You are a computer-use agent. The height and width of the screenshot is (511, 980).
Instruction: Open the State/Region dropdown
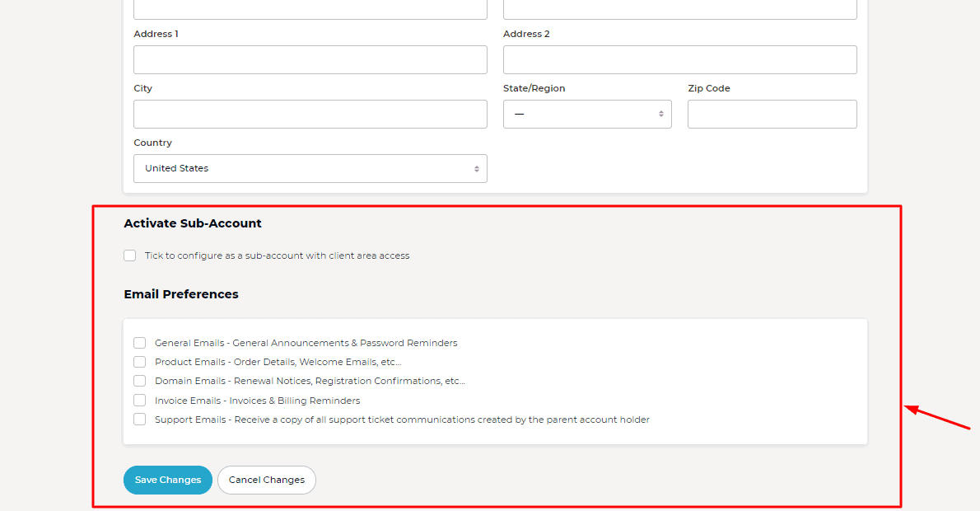coord(587,114)
